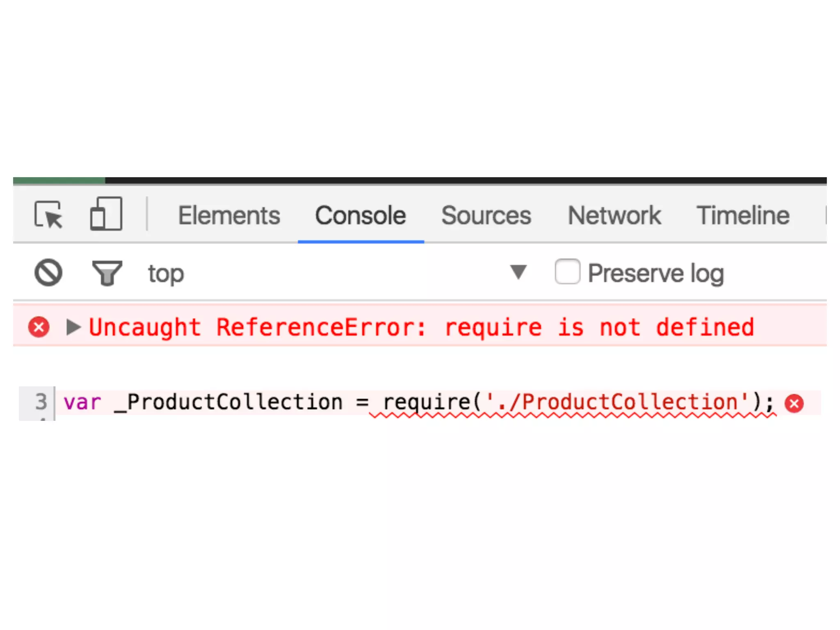Open the Sources tab

click(x=486, y=215)
